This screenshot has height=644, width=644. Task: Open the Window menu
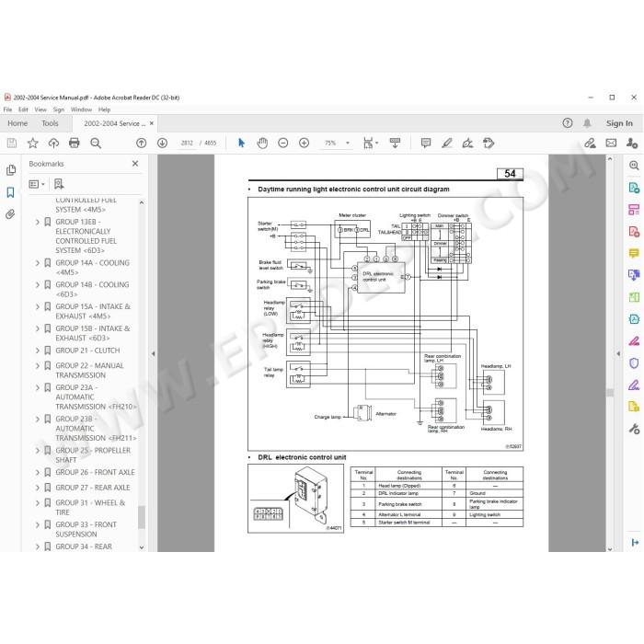(x=81, y=109)
